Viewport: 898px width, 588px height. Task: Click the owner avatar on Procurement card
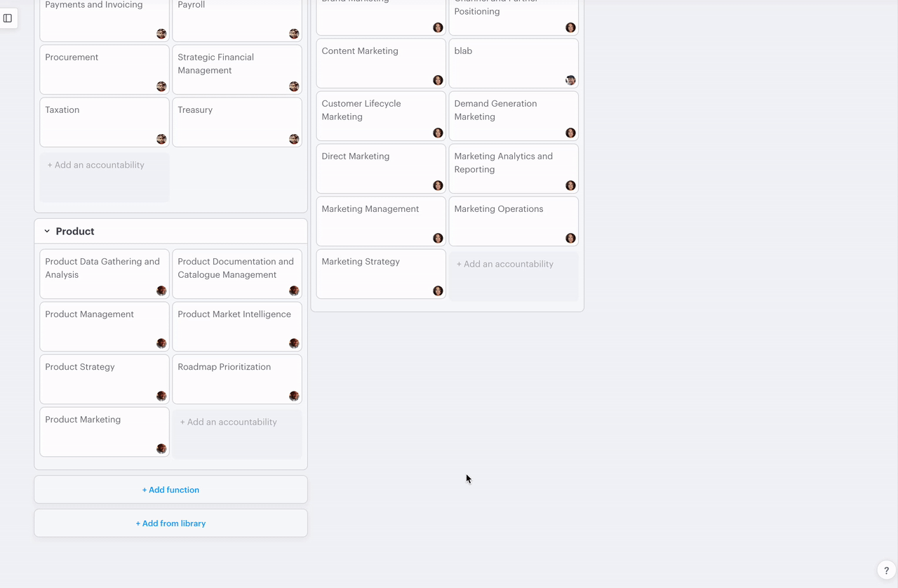pos(161,87)
